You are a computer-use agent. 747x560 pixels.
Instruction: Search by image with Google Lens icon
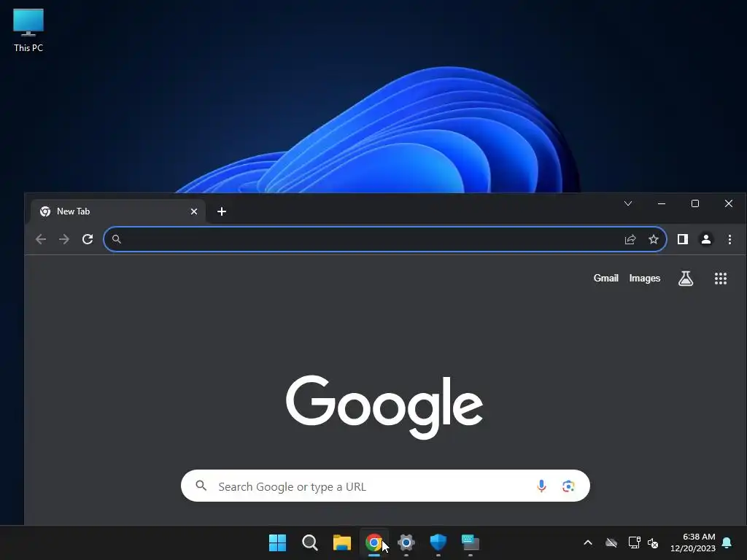pos(568,486)
